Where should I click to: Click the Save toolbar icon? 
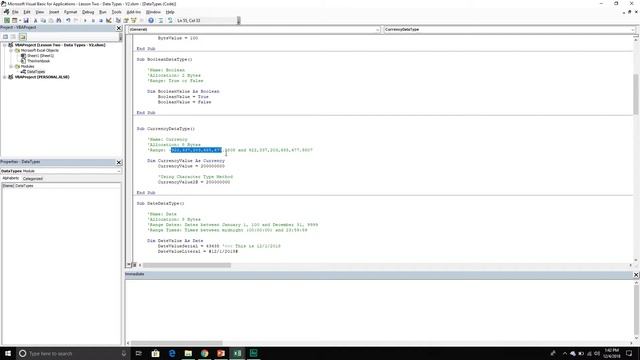[26, 20]
